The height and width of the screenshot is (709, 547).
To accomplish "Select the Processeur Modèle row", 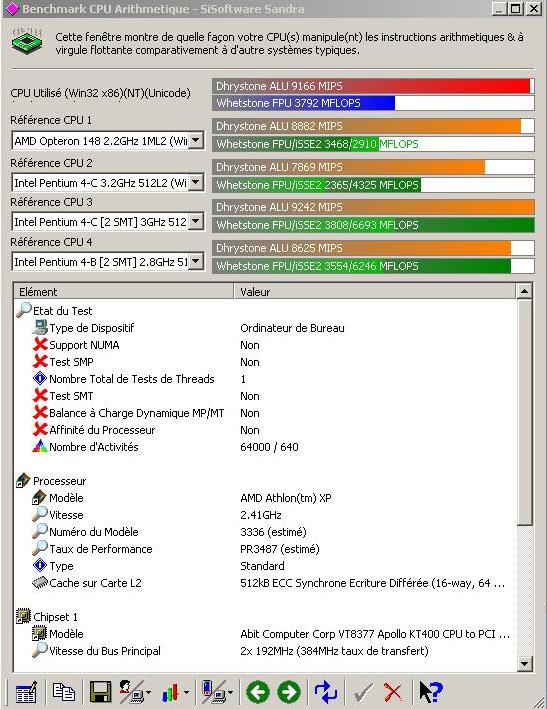I will 265,498.
